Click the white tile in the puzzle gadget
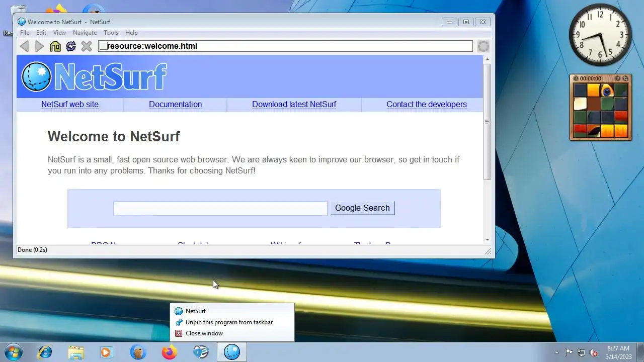 [580, 104]
